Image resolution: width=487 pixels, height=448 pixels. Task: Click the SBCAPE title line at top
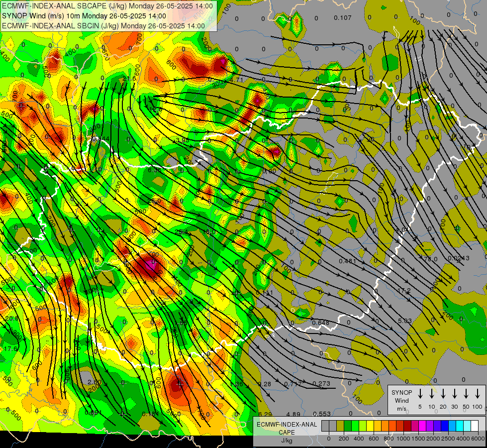pyautogui.click(x=107, y=6)
